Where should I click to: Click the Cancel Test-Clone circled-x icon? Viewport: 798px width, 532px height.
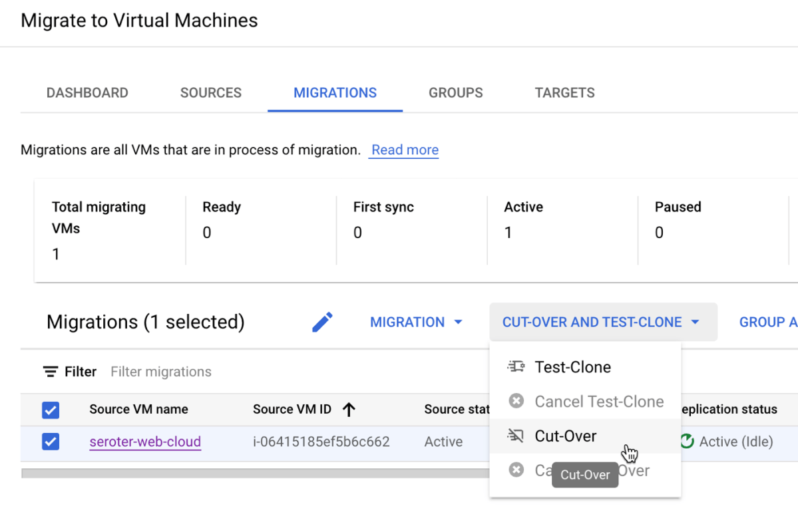516,401
